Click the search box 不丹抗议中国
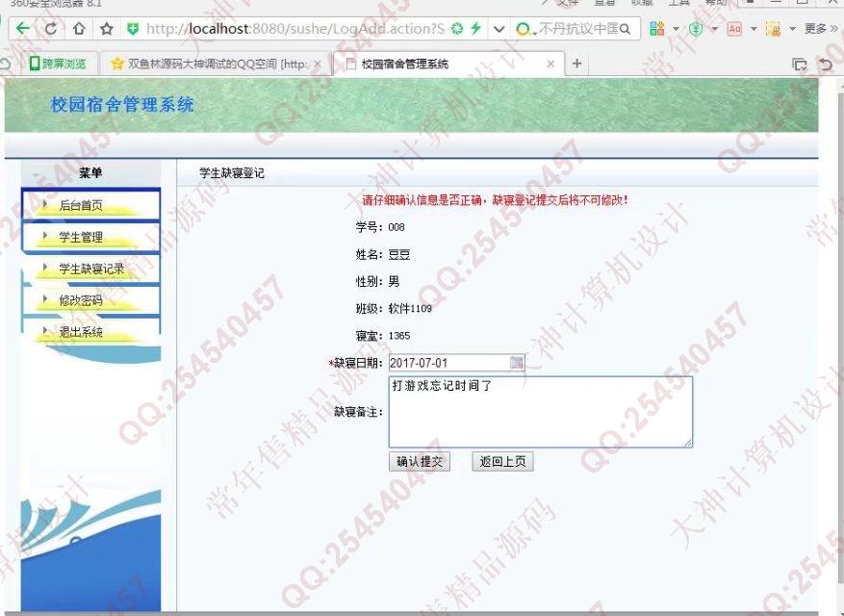The height and width of the screenshot is (616, 844). click(577, 29)
